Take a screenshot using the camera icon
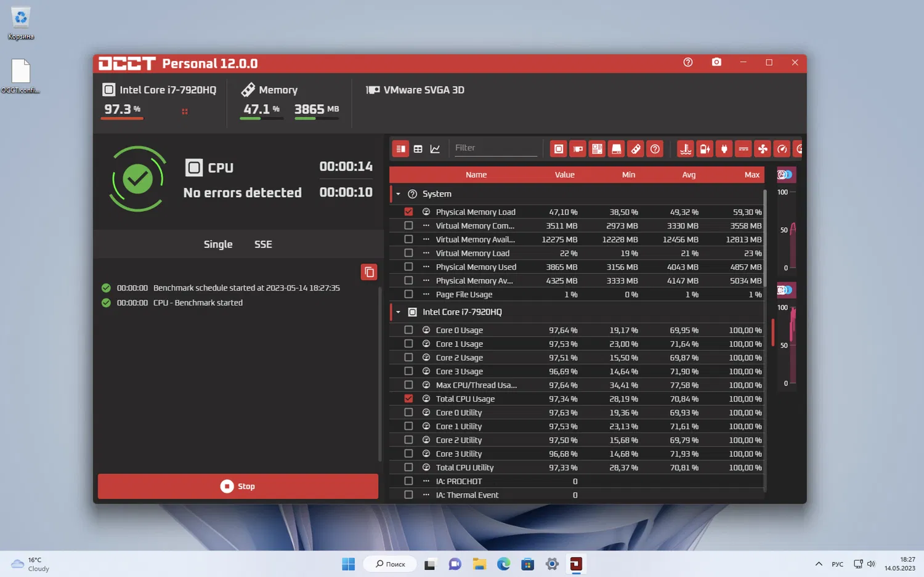The image size is (924, 577). coord(716,62)
